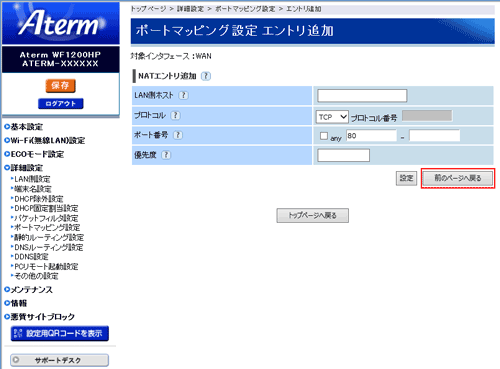Click the greyed プロトコル番号 field
500x369 pixels.
(x=427, y=116)
